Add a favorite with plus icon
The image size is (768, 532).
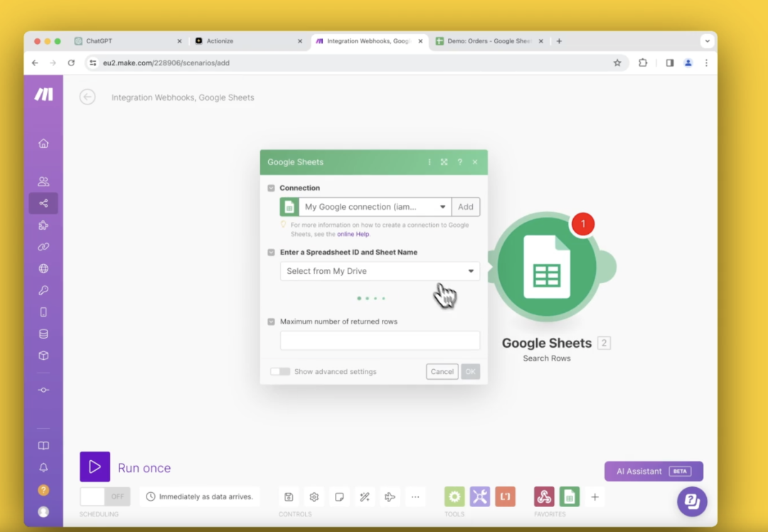click(594, 496)
